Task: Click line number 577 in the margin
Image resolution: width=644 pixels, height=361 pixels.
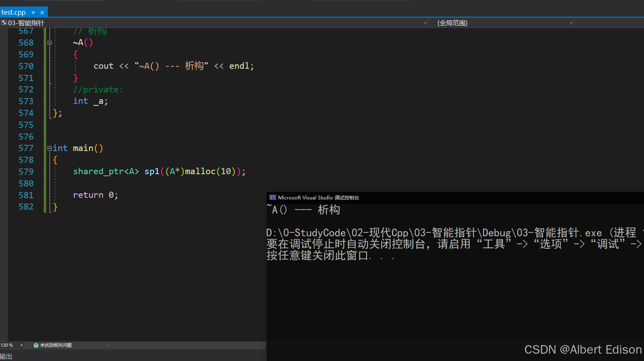Action: click(x=26, y=148)
